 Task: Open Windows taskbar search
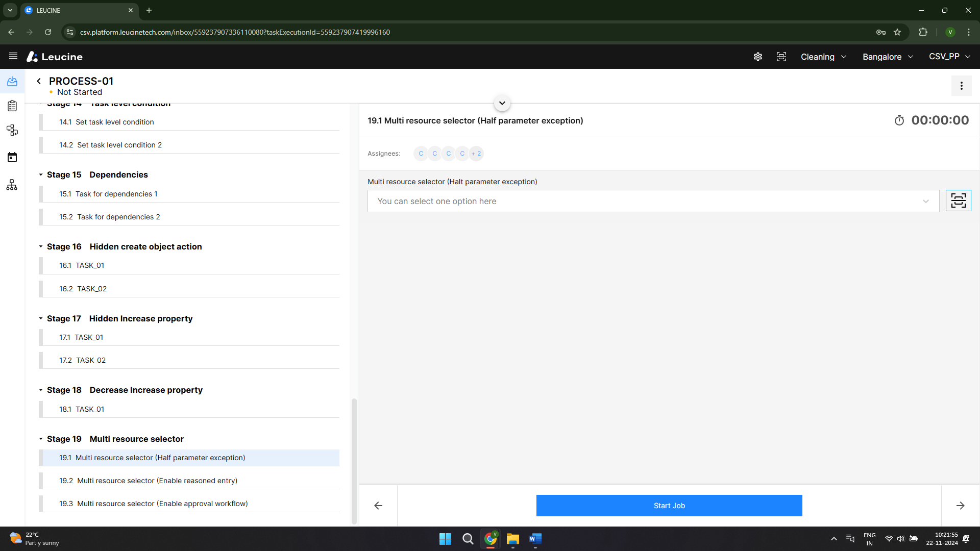468,539
